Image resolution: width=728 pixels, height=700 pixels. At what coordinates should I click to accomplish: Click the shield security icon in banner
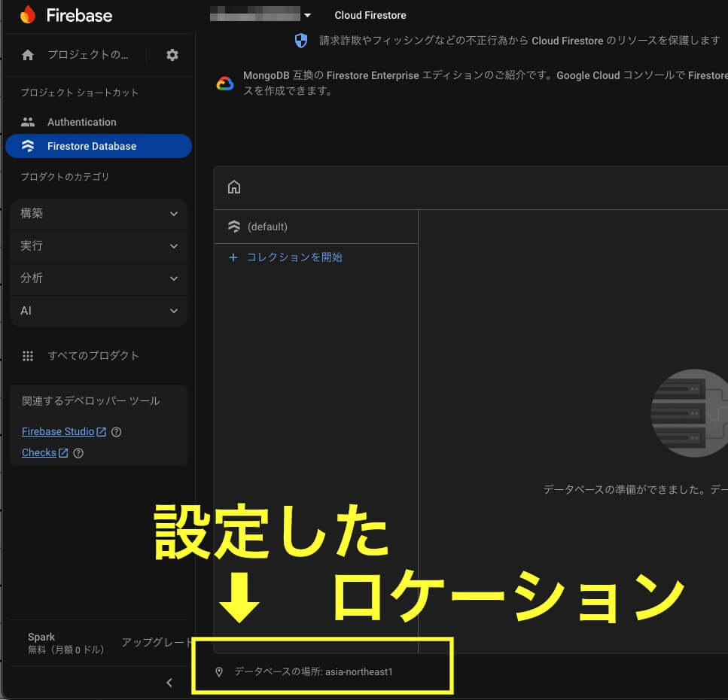(301, 41)
